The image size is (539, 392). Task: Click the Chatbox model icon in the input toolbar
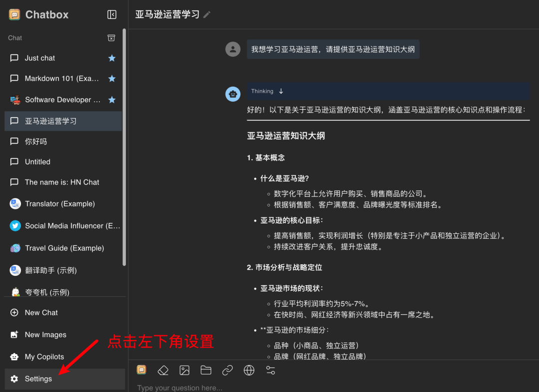click(141, 370)
